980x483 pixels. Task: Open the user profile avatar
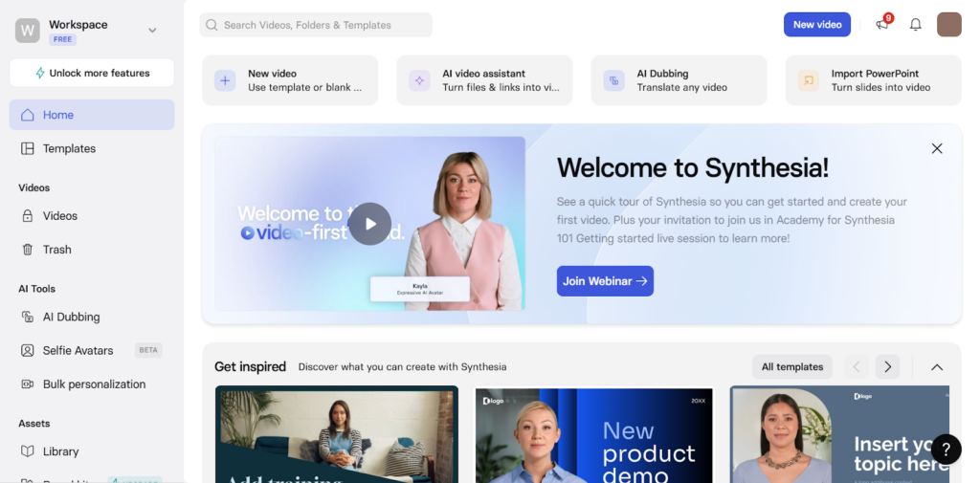pos(948,24)
